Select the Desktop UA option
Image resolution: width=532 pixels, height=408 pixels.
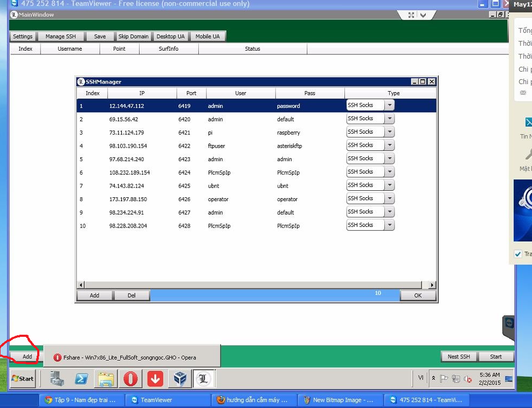(171, 36)
